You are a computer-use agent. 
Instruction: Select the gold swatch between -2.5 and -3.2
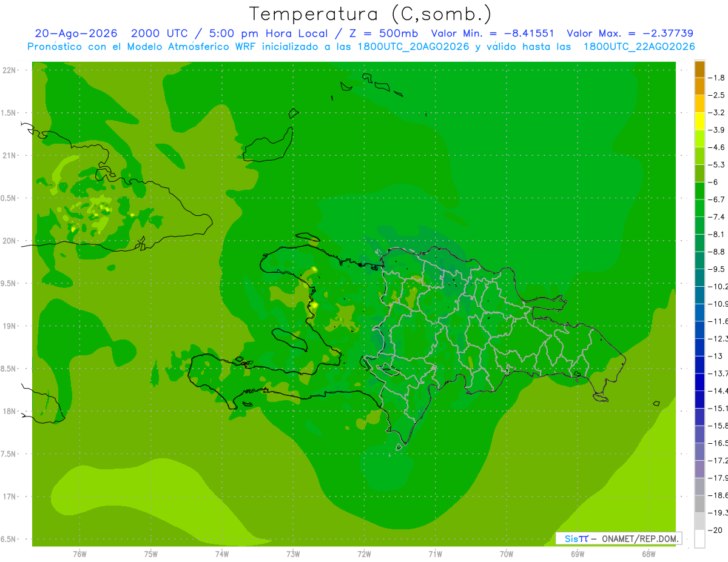coord(699,104)
